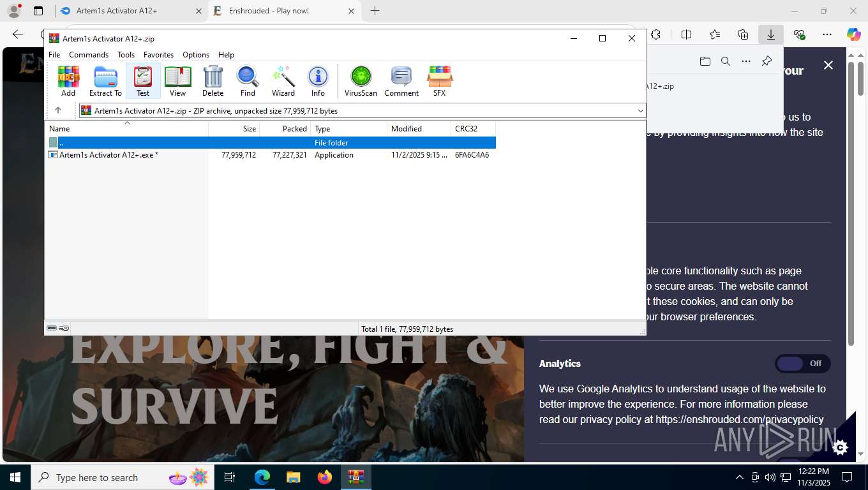Click the Delete trash can icon
The height and width of the screenshot is (490, 868).
click(213, 81)
